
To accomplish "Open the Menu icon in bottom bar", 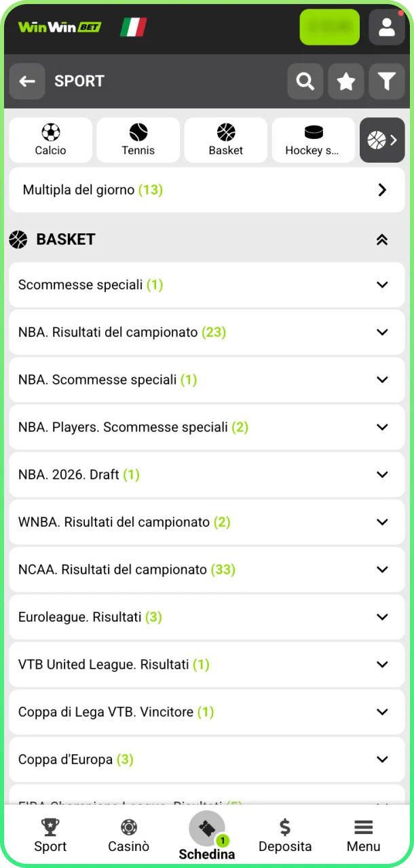I will pyautogui.click(x=363, y=834).
